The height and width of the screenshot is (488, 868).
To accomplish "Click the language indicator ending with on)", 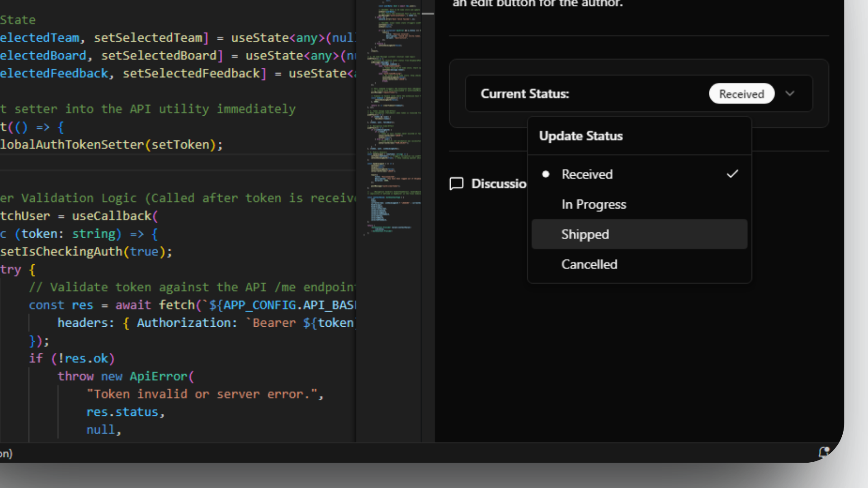I will tap(6, 453).
